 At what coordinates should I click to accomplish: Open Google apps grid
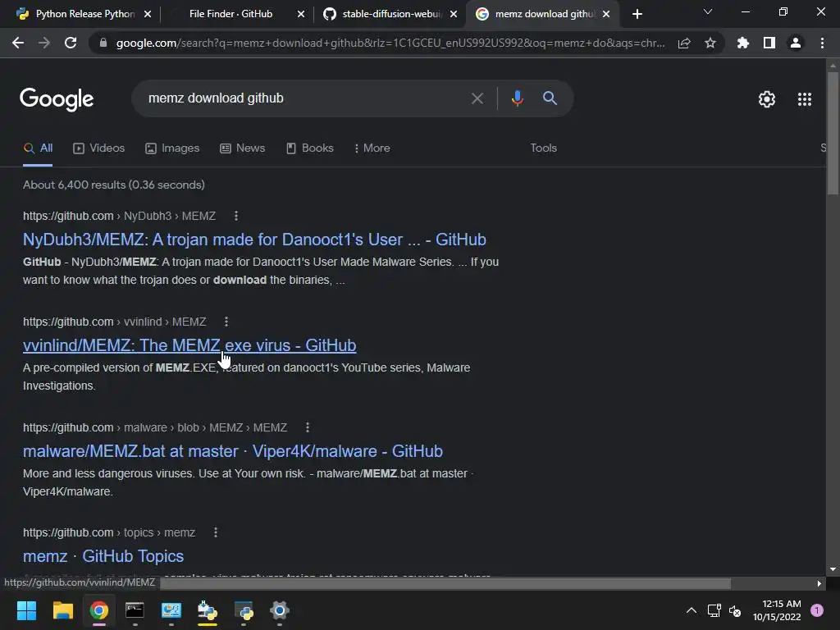[x=804, y=99]
